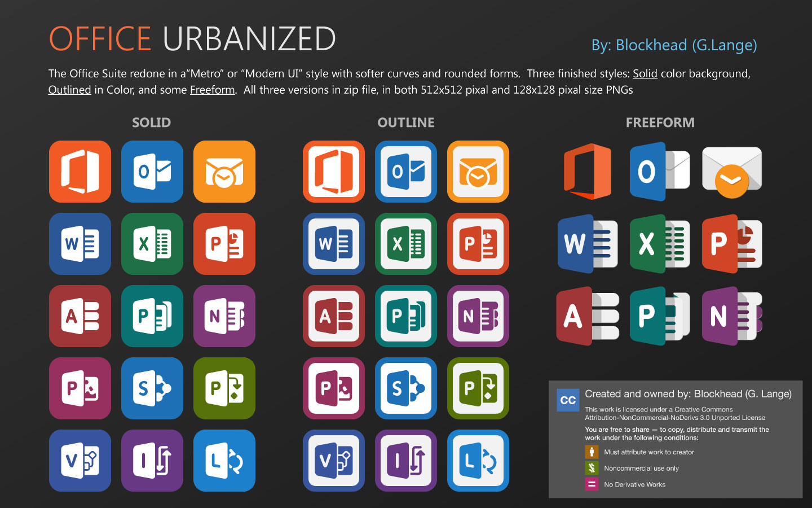Click the OFFICE URBANIZED title
Image resolution: width=812 pixels, height=508 pixels.
point(192,38)
